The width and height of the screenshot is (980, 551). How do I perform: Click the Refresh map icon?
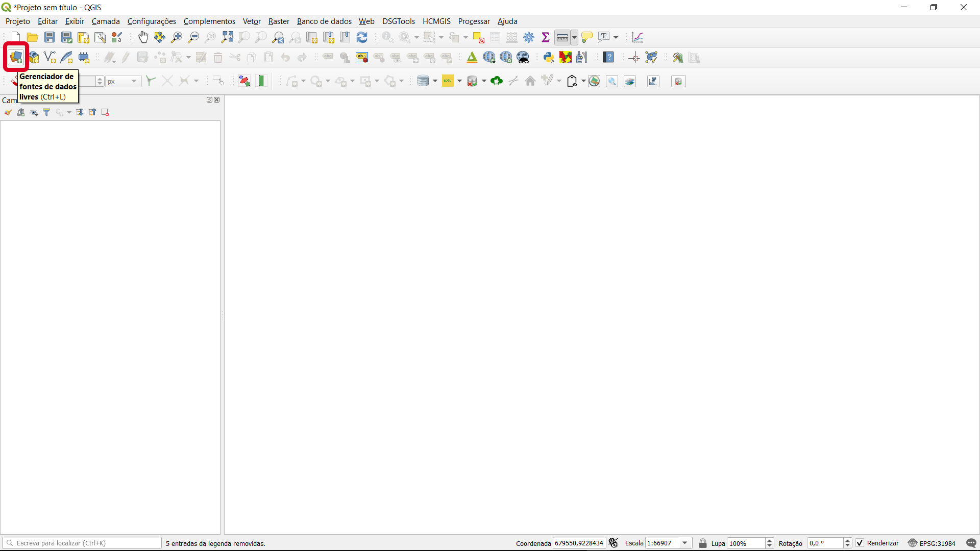click(362, 37)
